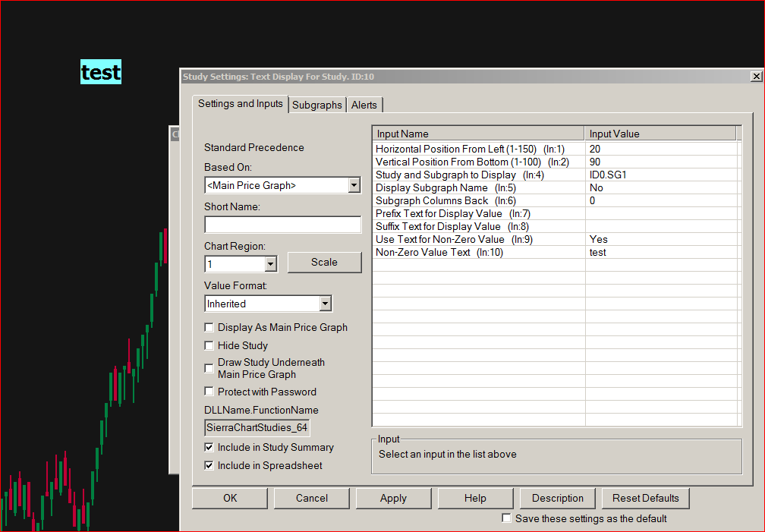Enable Draw Study Underneath Main Price Graph
Image resolution: width=765 pixels, height=532 pixels.
coord(209,368)
